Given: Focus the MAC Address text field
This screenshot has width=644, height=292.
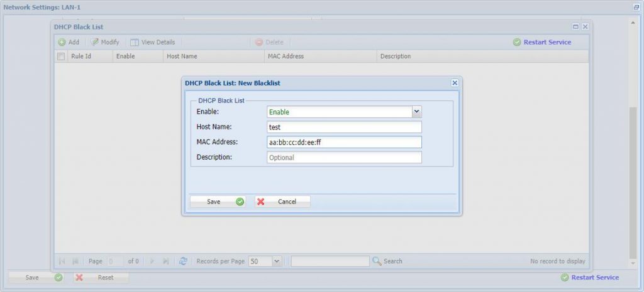Looking at the screenshot, I should pos(343,143).
